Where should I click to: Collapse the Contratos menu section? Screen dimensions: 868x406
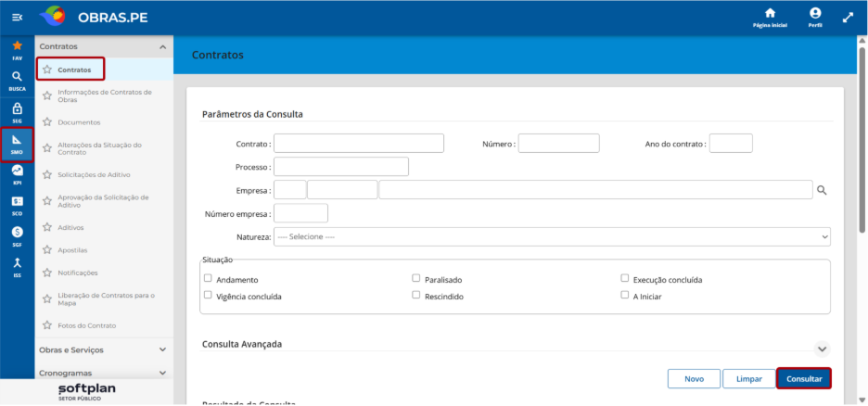163,47
